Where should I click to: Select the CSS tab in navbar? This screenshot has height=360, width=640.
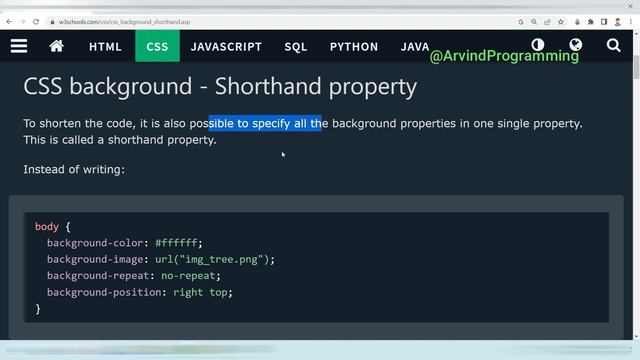click(157, 46)
